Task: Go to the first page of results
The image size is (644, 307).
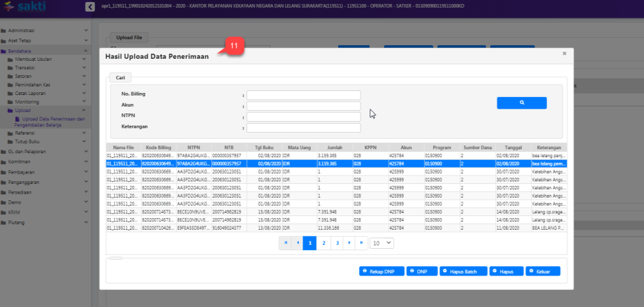Action: (x=286, y=243)
